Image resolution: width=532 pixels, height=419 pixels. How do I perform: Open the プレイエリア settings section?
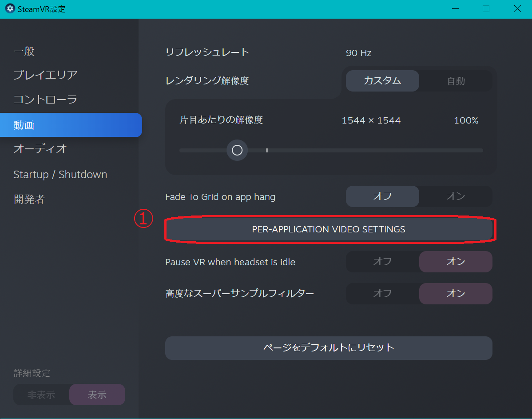pyautogui.click(x=45, y=75)
